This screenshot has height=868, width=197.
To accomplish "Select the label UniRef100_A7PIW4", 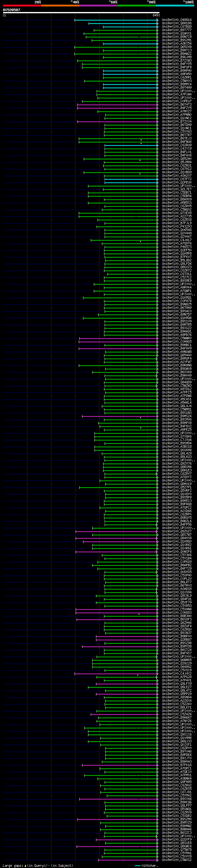I will point(176,94).
